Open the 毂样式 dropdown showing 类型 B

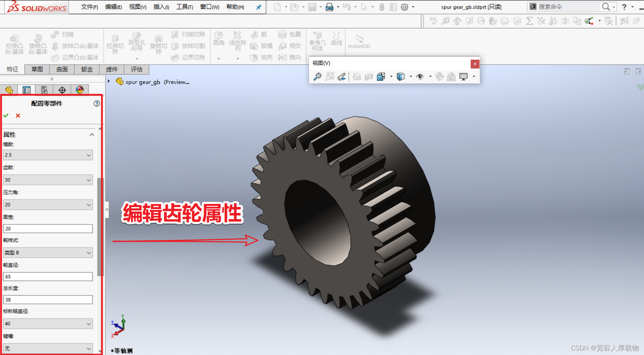click(48, 253)
